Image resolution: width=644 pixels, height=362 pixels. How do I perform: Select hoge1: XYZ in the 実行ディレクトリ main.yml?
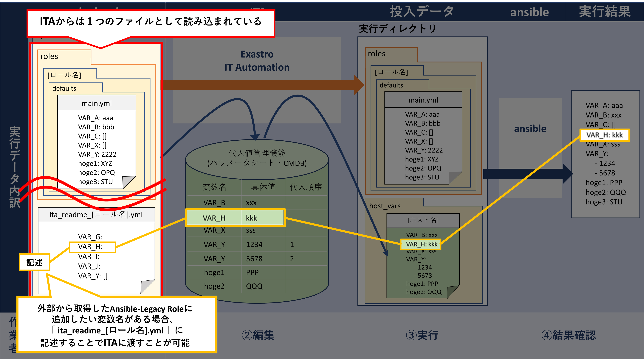coord(422,159)
